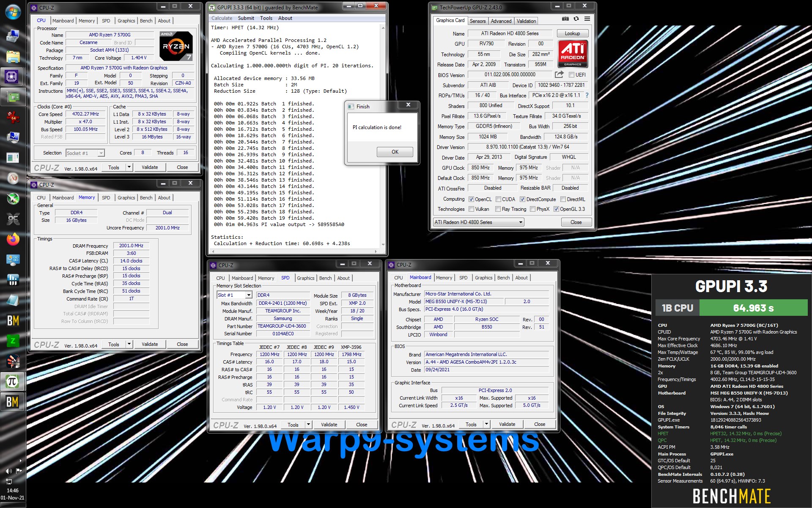The width and height of the screenshot is (812, 508).
Task: Click the Bus Interface question mark
Action: (587, 95)
